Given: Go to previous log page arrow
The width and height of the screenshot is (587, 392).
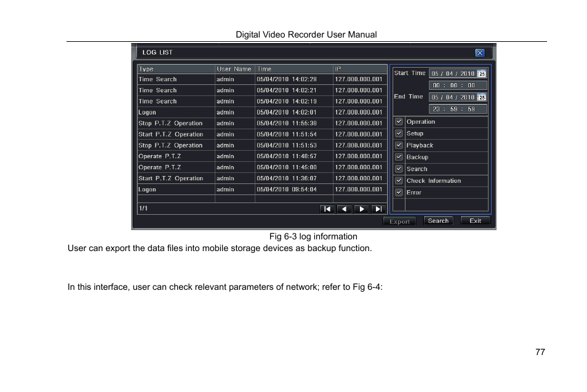Looking at the screenshot, I should tap(344, 209).
